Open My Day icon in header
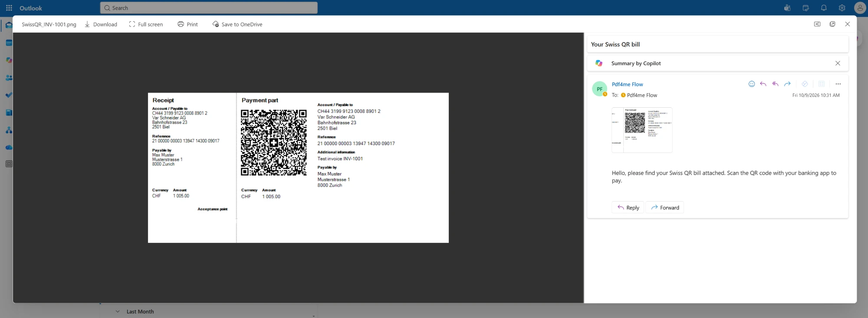Viewport: 868px width, 318px height. coord(806,8)
